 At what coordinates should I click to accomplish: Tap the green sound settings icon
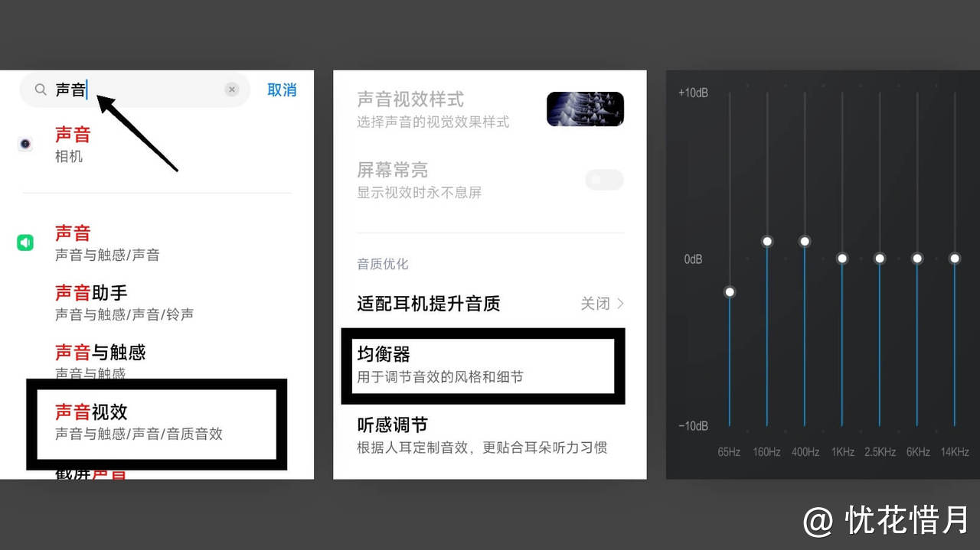tap(25, 242)
